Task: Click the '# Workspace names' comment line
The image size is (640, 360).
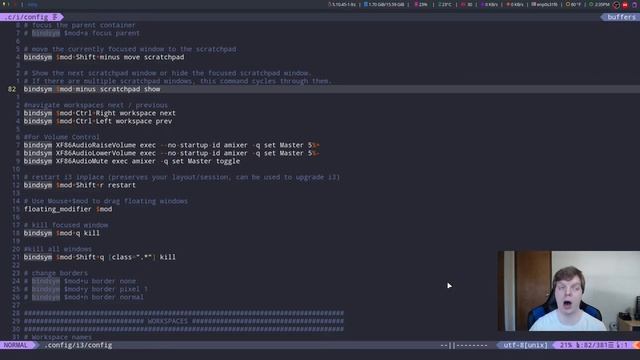Action: click(58, 337)
